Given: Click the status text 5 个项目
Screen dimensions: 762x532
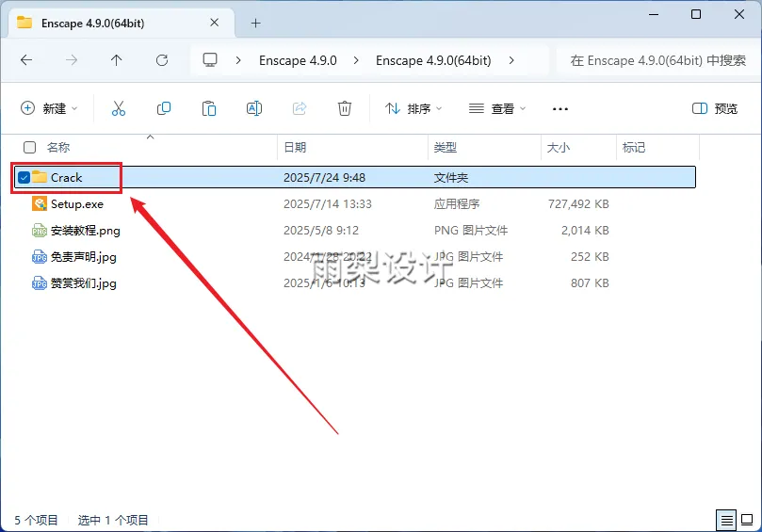Looking at the screenshot, I should 36,520.
